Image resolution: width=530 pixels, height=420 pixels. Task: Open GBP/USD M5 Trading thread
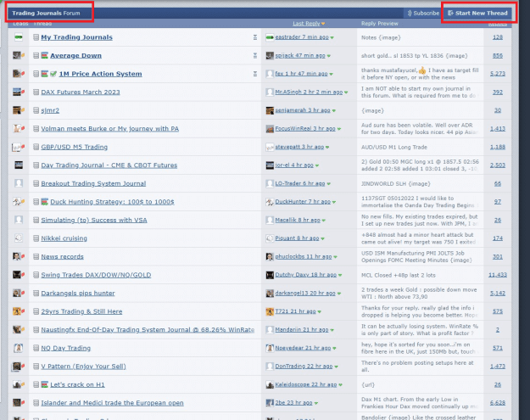[75, 147]
